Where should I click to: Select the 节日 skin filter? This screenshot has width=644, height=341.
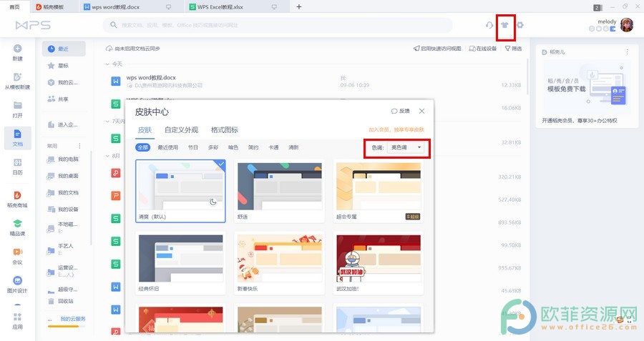tap(193, 147)
